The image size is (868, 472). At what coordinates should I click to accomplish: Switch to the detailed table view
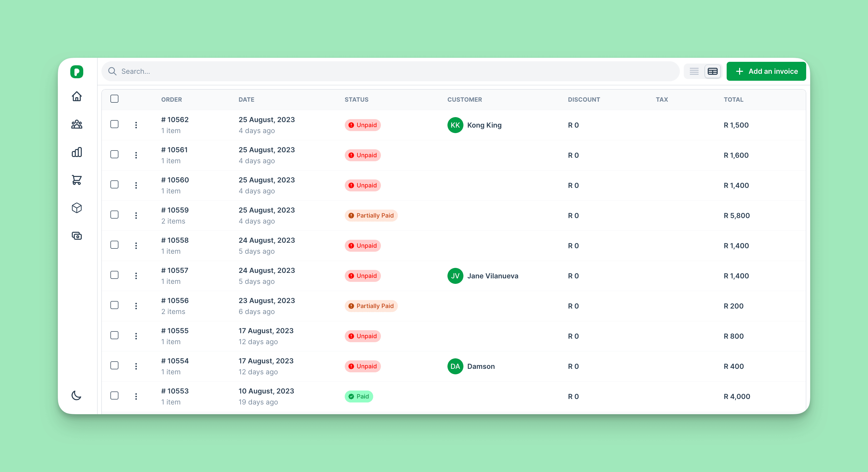713,71
